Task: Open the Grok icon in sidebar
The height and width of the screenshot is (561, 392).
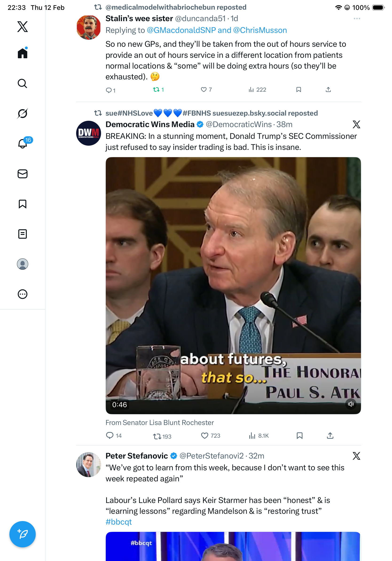Action: (x=23, y=114)
